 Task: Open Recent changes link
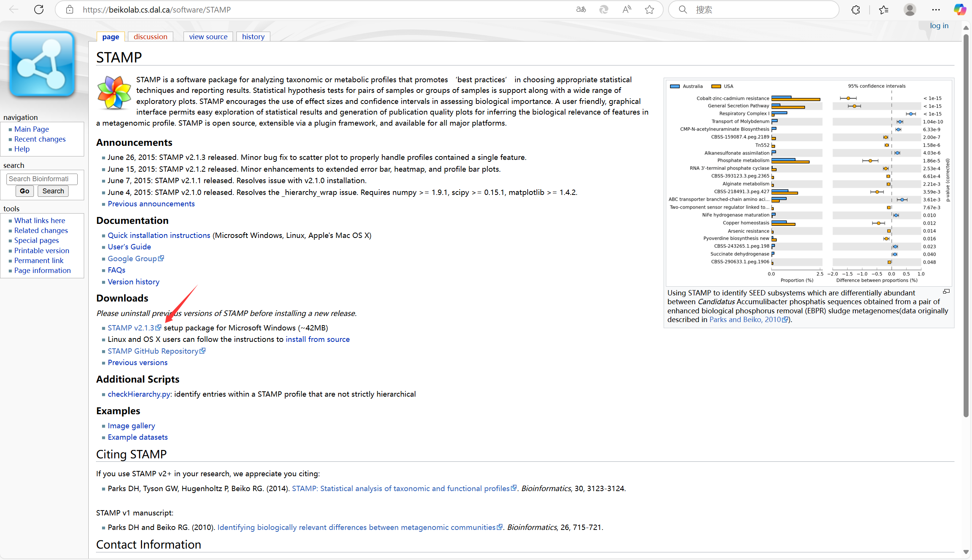(40, 139)
